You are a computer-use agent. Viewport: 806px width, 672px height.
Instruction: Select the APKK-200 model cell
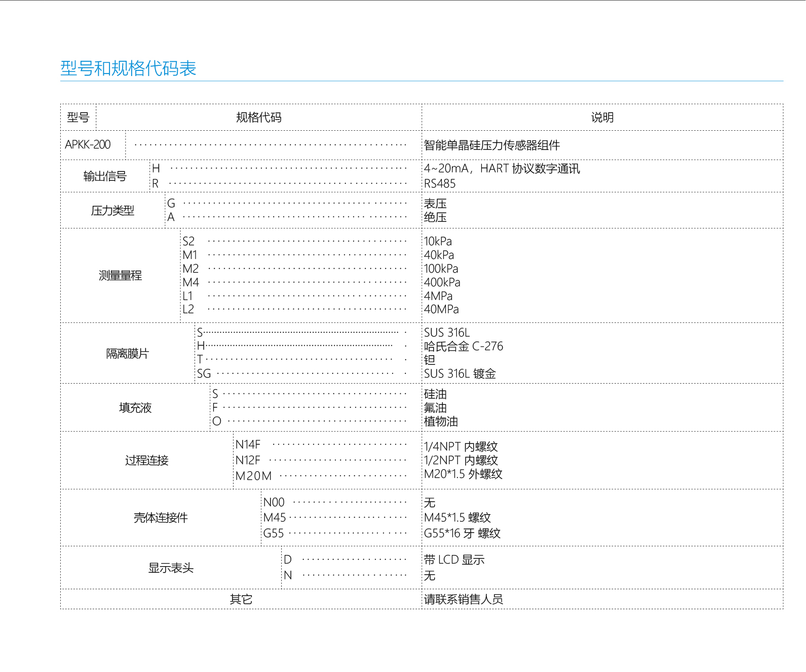(88, 145)
